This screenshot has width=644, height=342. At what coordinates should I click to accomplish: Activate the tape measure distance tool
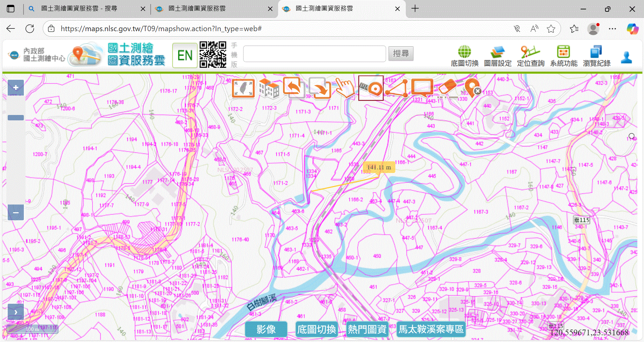tap(371, 88)
